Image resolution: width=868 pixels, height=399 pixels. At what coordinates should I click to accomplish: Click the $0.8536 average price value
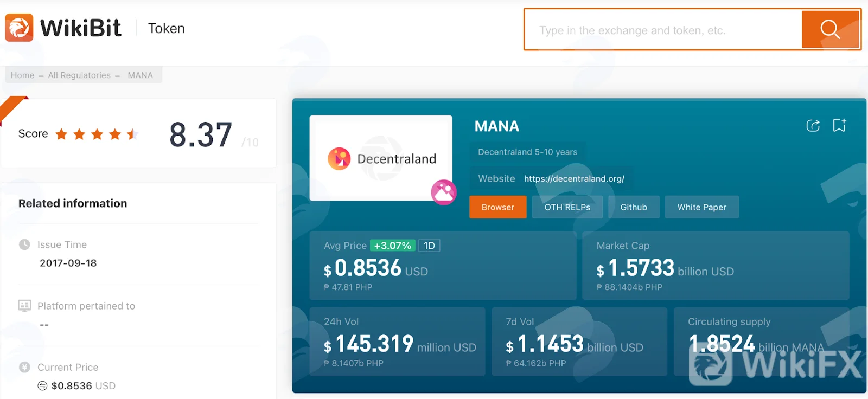tap(376, 268)
